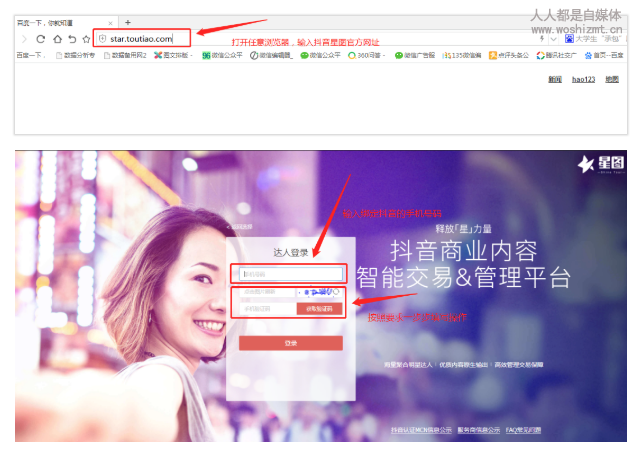Click the Baidu paw search engine icon

point(569,39)
